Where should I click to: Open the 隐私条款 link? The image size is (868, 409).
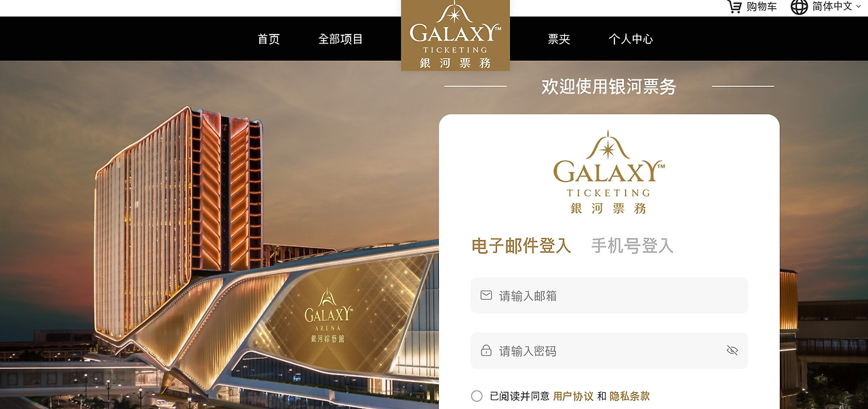tap(629, 396)
